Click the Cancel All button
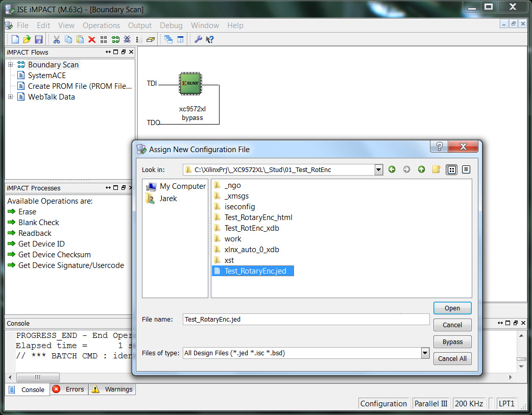This screenshot has height=415, width=532. point(452,359)
